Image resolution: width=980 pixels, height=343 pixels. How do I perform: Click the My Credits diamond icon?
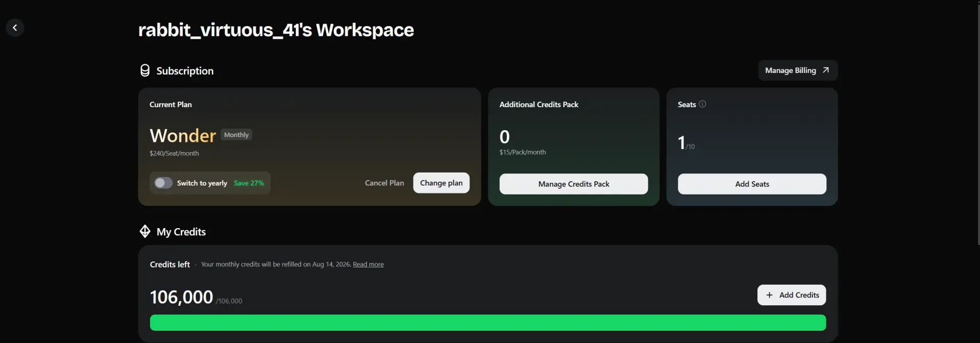(145, 232)
